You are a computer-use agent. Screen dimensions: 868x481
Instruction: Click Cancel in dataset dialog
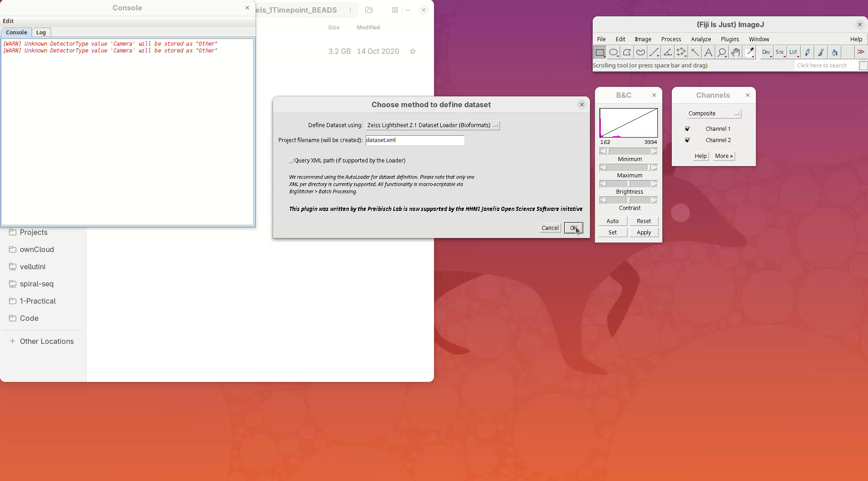pyautogui.click(x=550, y=228)
